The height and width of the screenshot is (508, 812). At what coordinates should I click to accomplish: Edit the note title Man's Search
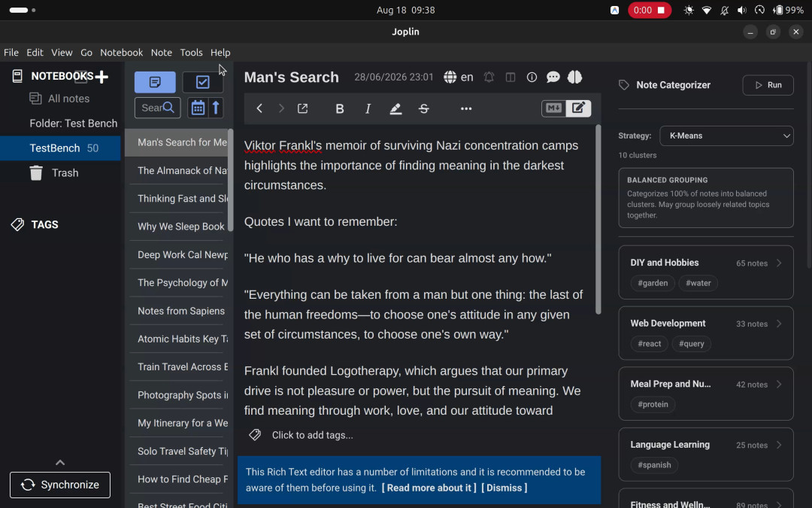click(x=291, y=78)
